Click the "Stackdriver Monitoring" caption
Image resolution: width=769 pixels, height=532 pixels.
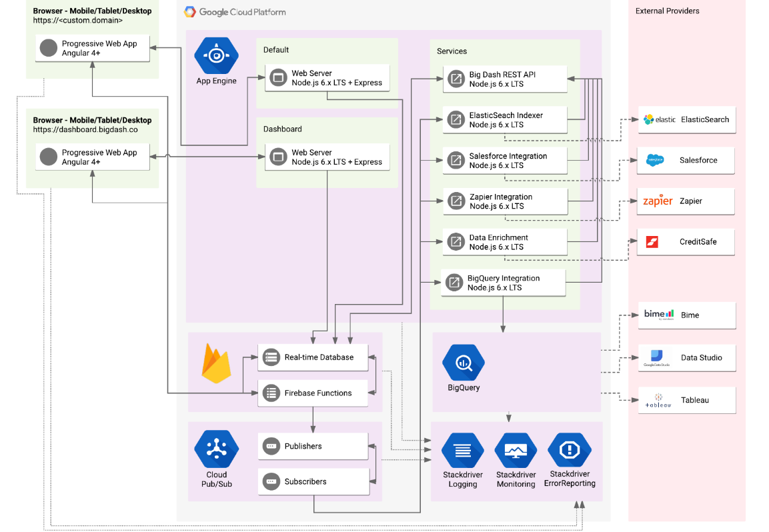516,479
